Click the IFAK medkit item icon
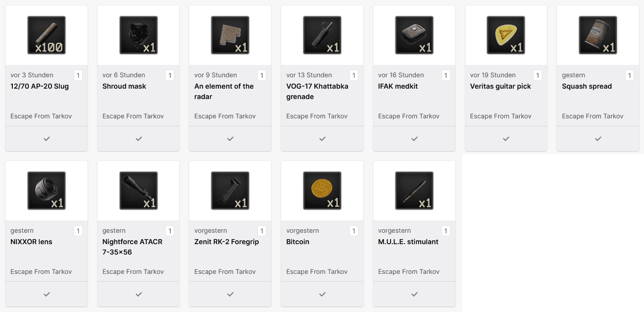The width and height of the screenshot is (644, 312). pyautogui.click(x=414, y=35)
